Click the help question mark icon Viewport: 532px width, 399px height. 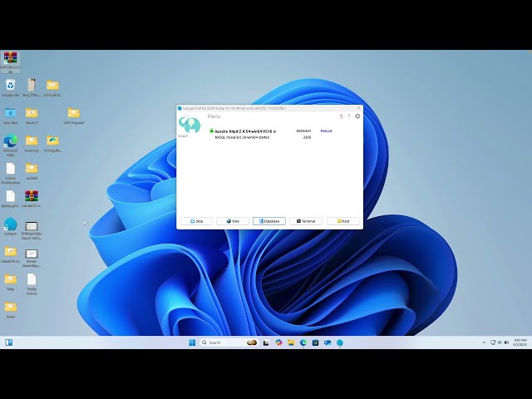point(349,116)
